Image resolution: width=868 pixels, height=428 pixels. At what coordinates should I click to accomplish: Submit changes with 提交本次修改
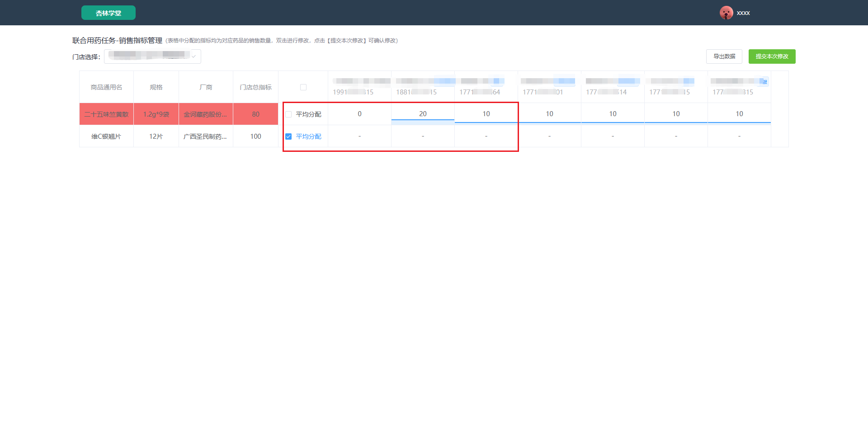(x=772, y=56)
